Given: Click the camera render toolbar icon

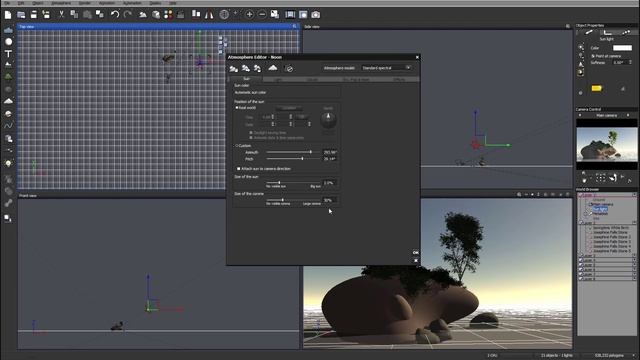Looking at the screenshot, I should click(x=316, y=15).
